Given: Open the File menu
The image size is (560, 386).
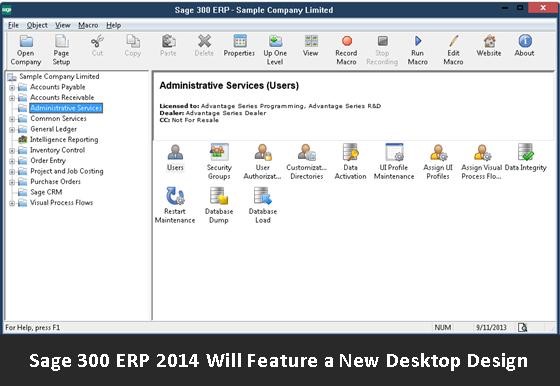Looking at the screenshot, I should coord(13,25).
